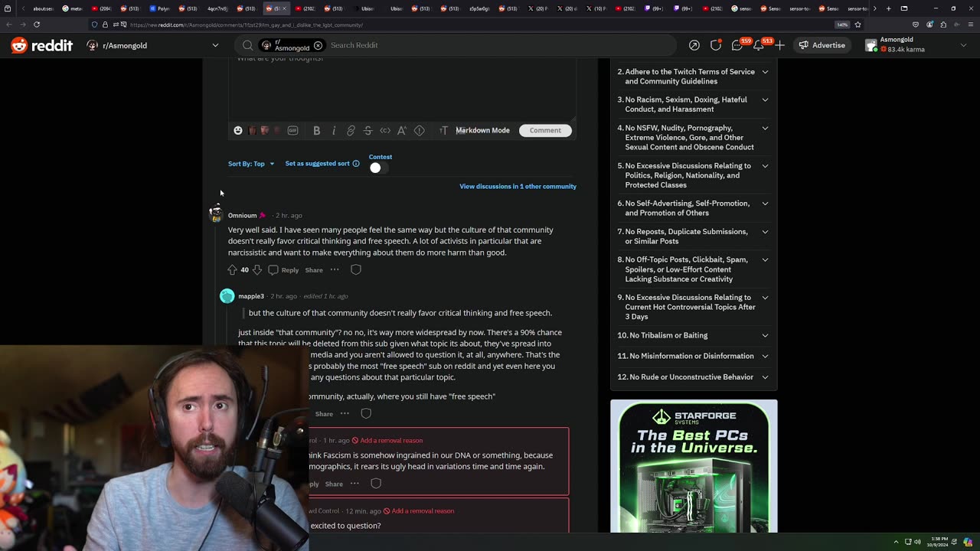Open the moderation shield in header
This screenshot has width=980, height=551.
(715, 45)
